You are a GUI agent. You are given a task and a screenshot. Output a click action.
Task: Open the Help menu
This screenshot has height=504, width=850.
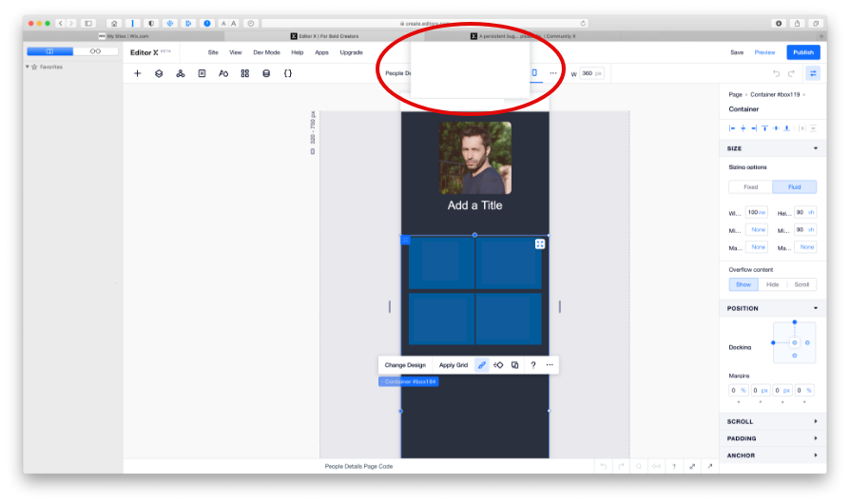[297, 52]
